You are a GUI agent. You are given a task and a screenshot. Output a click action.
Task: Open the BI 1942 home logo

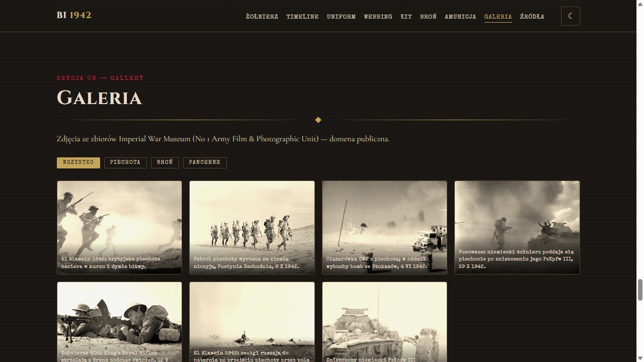(74, 15)
